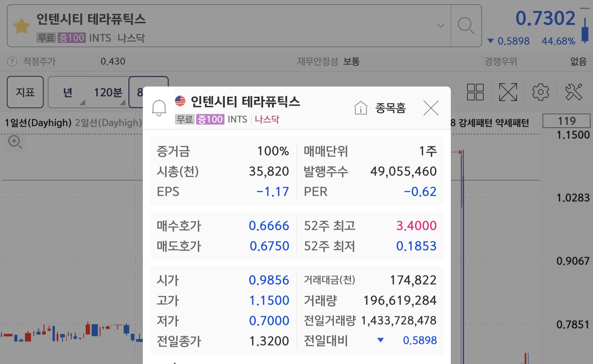Click the 나스닥 market label in popup
The image size is (593, 364).
[x=267, y=119]
